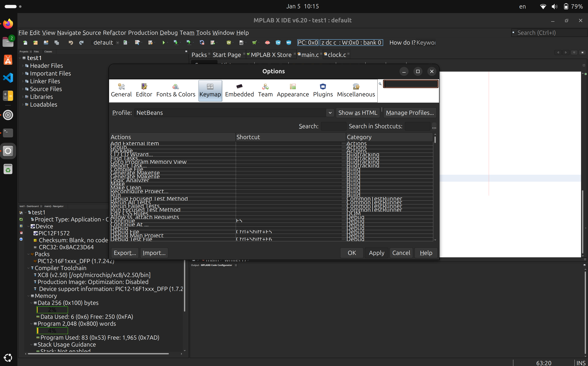Click the Import... button

point(154,253)
